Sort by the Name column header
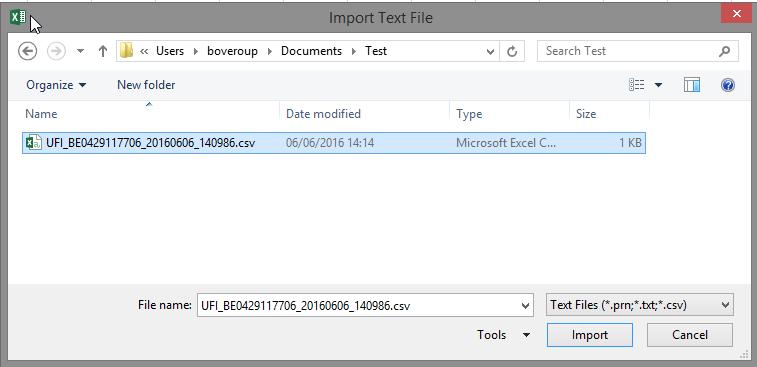The height and width of the screenshot is (367, 757). pyautogui.click(x=151, y=113)
